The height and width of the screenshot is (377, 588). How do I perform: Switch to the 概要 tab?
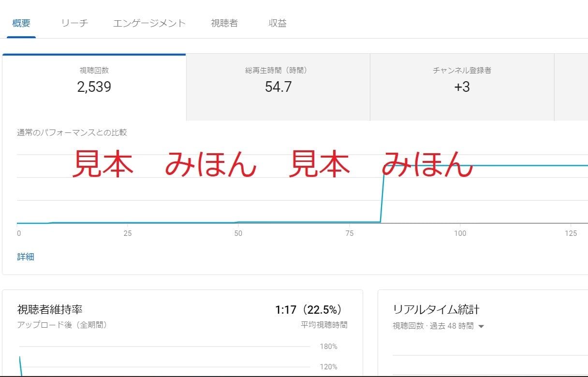coord(21,23)
